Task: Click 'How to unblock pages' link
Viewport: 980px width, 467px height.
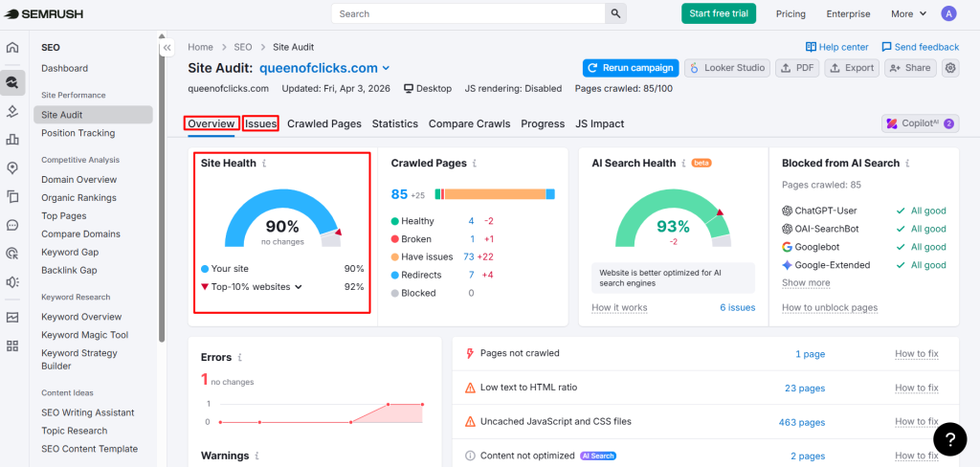Action: coord(830,307)
